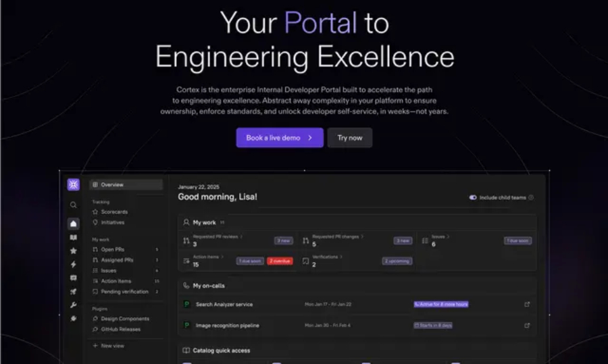
Task: Click the 3 new badge on PR reviews
Action: pos(284,240)
